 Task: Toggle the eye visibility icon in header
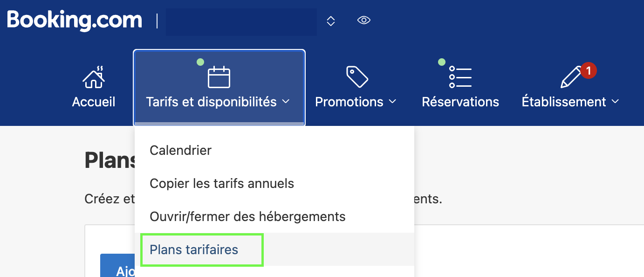point(364,20)
